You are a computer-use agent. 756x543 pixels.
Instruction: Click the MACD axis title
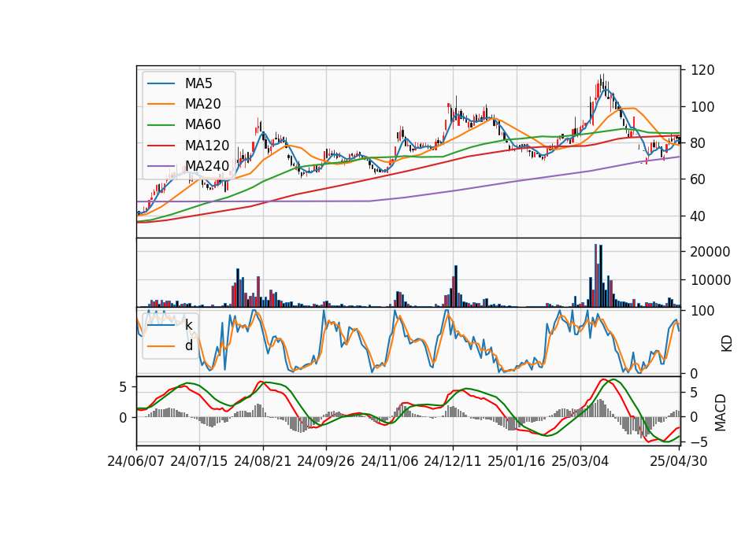tap(721, 413)
